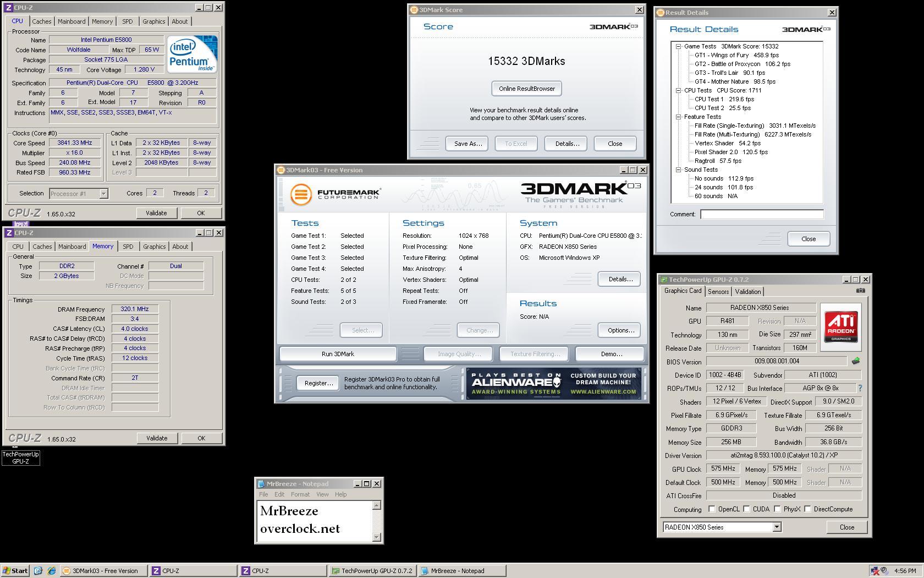
Task: Click Details button under System section
Action: (x=620, y=279)
